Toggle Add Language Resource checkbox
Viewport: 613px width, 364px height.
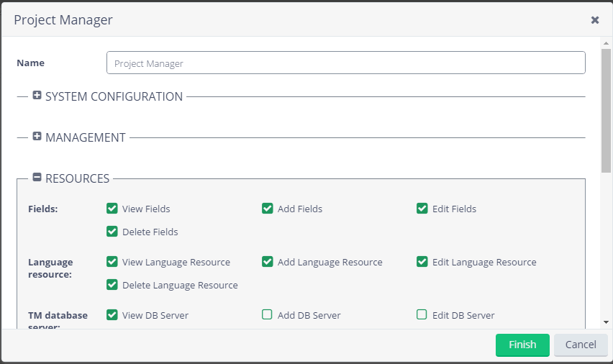click(x=268, y=262)
